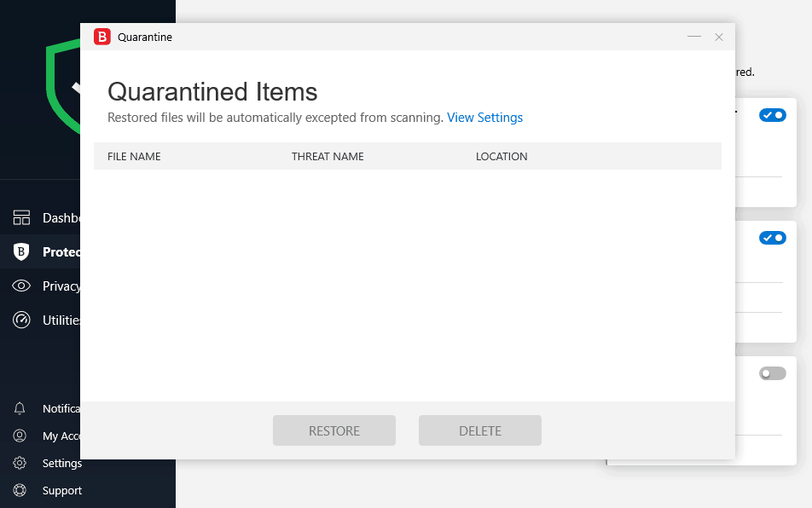Image resolution: width=812 pixels, height=508 pixels.
Task: Turn off the second blue toggle switch
Action: point(772,238)
